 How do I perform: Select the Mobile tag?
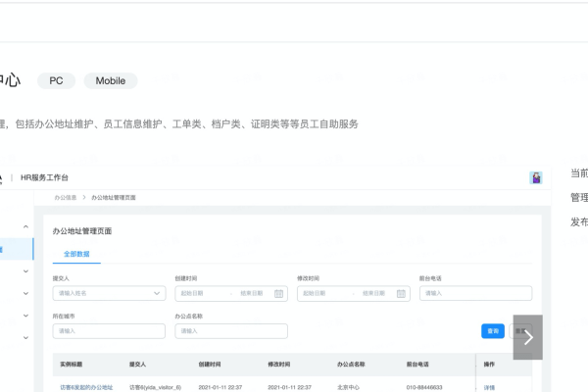tap(110, 81)
